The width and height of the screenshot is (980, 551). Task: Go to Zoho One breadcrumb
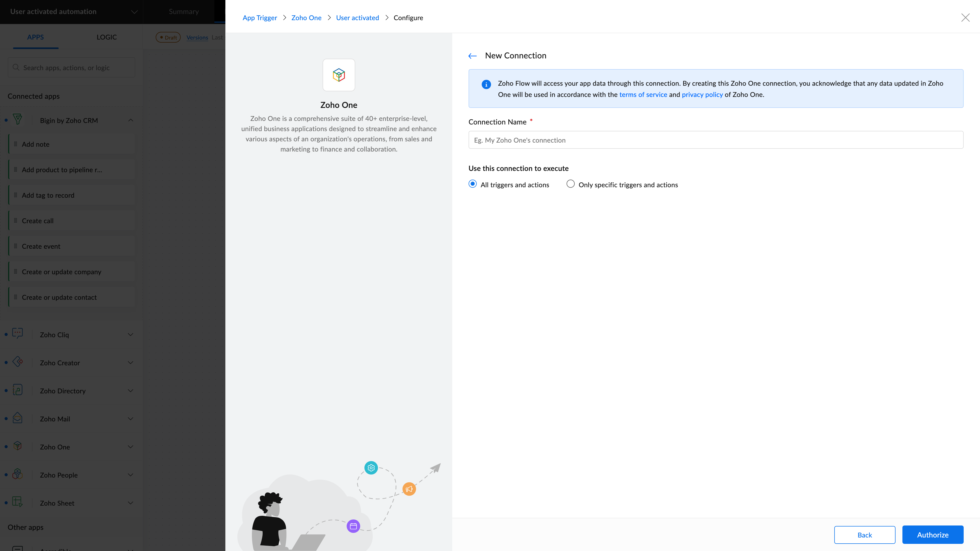[x=306, y=18]
